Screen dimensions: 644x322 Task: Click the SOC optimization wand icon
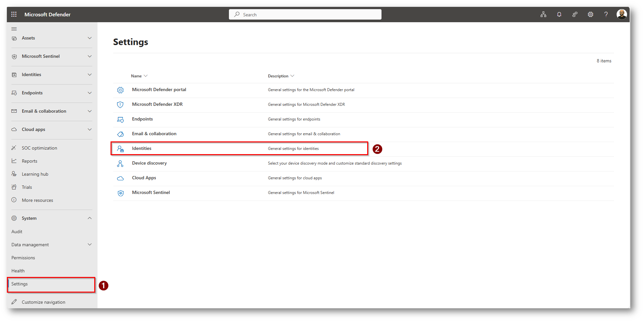pyautogui.click(x=14, y=148)
